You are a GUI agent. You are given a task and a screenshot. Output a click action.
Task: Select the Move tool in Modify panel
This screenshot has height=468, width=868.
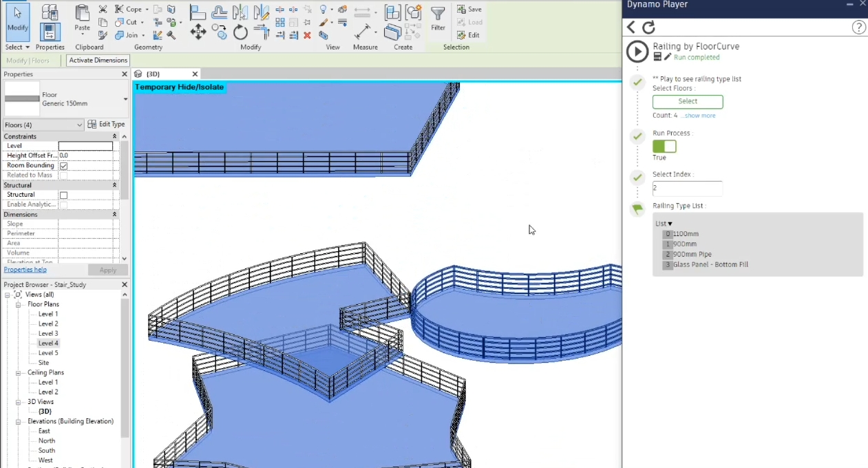point(198,32)
